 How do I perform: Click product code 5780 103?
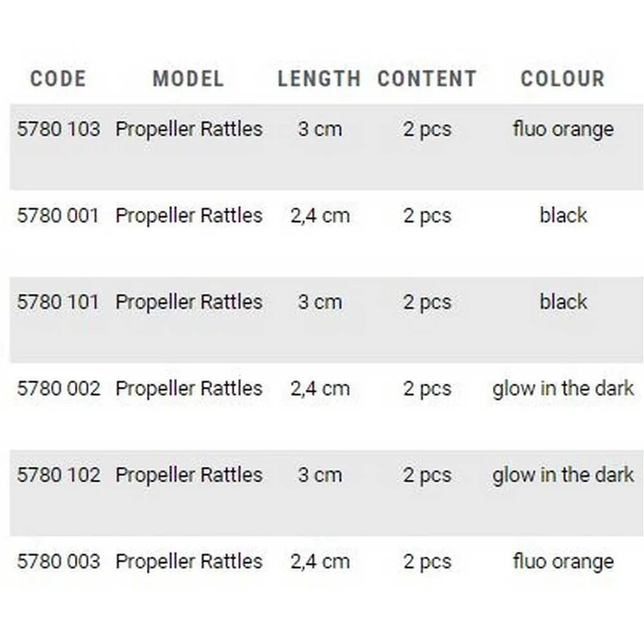pos(59,129)
